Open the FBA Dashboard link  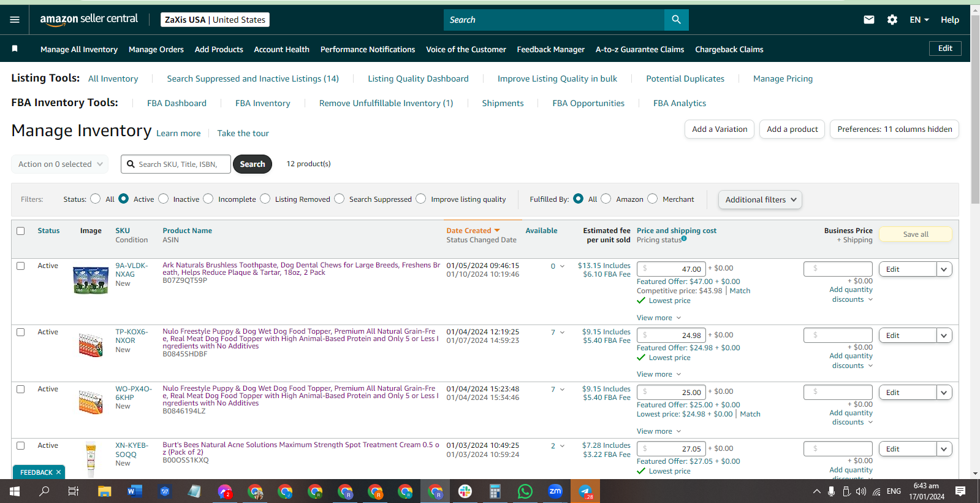tap(177, 103)
